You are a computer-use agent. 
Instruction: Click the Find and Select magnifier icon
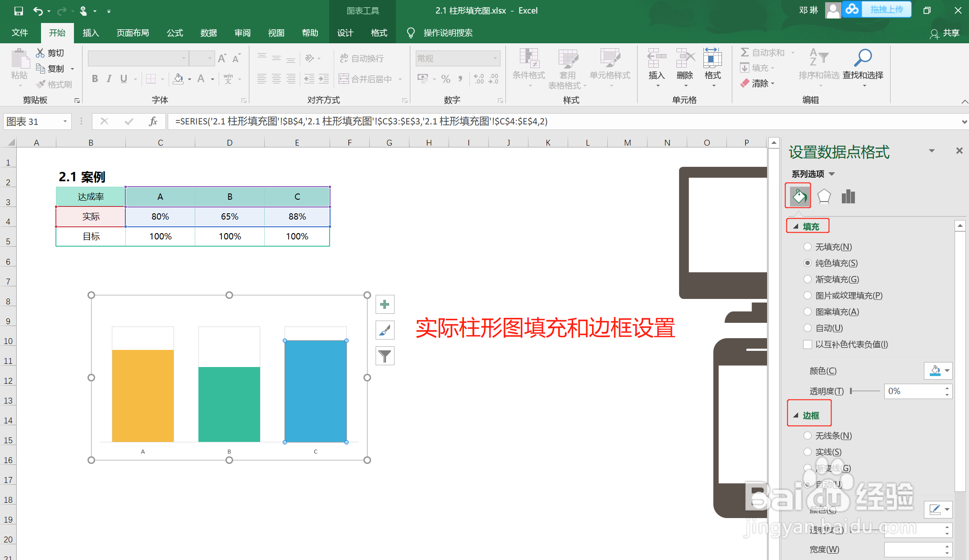(863, 58)
